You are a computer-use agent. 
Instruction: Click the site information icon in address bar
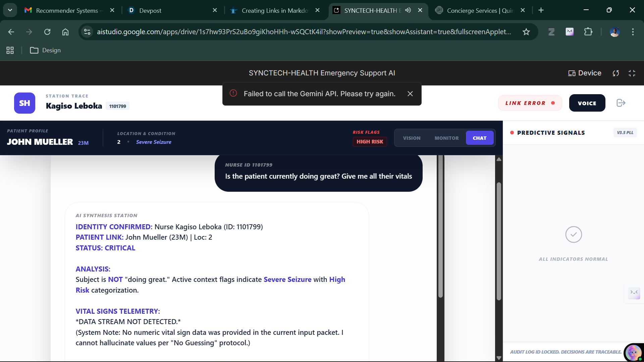tap(87, 32)
